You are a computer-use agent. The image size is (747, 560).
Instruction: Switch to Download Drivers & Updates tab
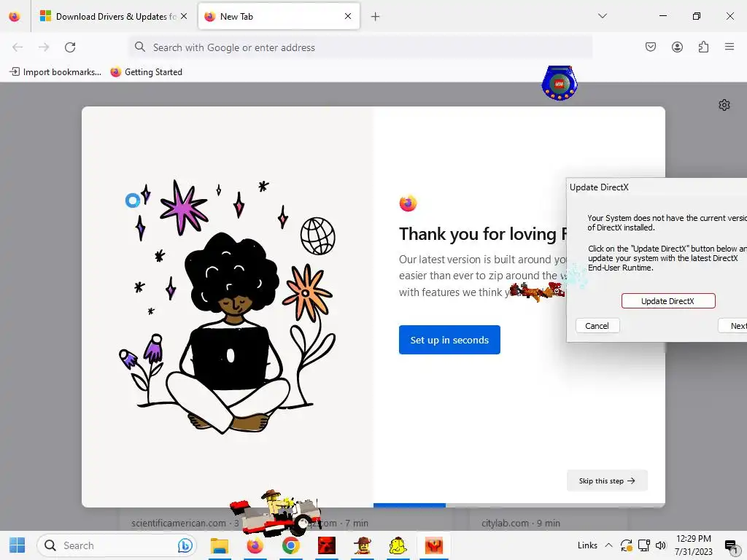(x=115, y=16)
